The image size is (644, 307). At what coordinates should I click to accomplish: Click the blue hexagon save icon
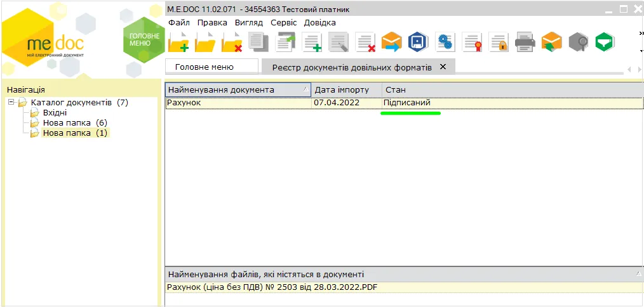coord(418,41)
